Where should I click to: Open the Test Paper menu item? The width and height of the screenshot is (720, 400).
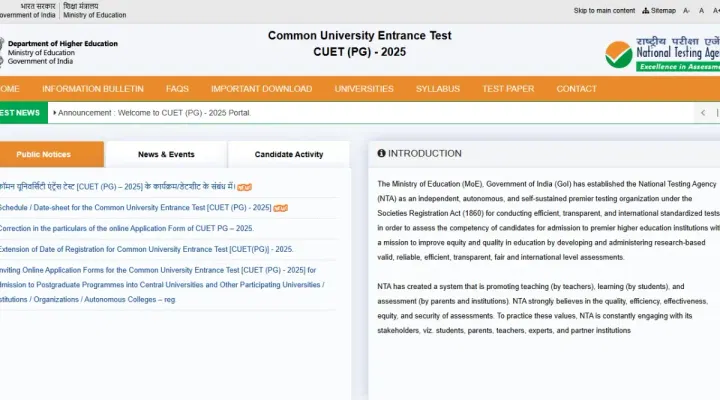pos(508,89)
